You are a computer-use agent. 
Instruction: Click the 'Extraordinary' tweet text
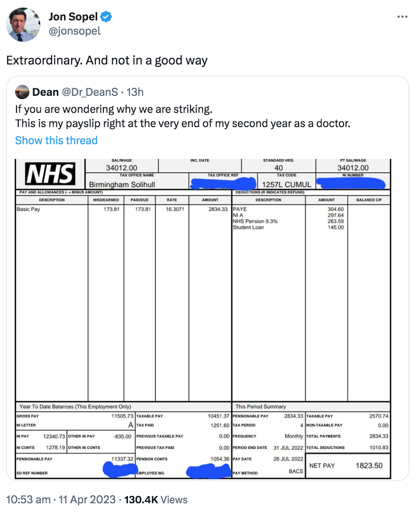point(106,61)
